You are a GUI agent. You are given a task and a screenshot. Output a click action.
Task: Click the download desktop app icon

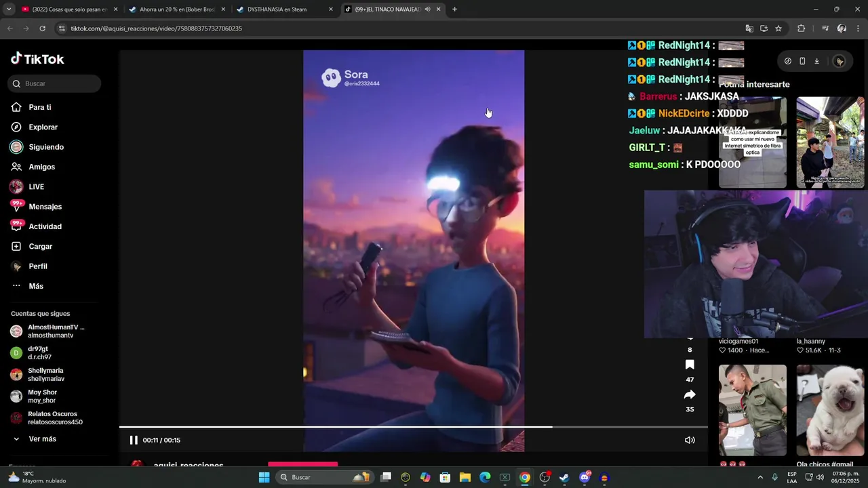(x=816, y=61)
